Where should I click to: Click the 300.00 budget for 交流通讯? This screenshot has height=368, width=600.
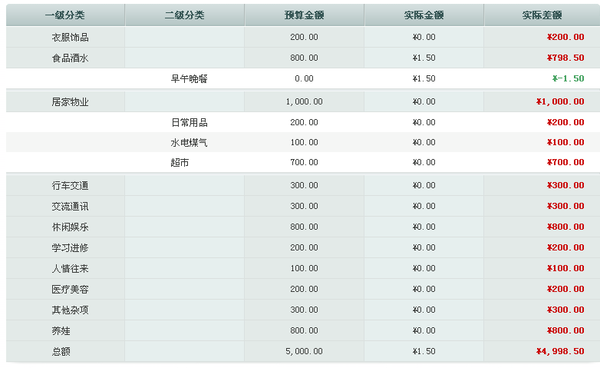[x=304, y=206]
